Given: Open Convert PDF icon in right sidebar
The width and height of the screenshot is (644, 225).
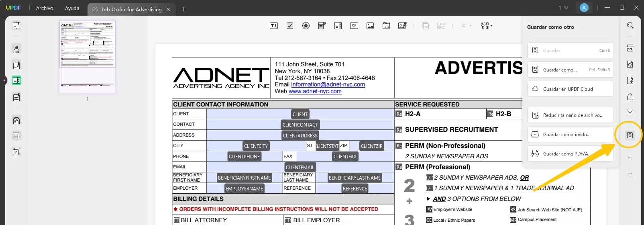Looking at the screenshot, I should pyautogui.click(x=630, y=64).
